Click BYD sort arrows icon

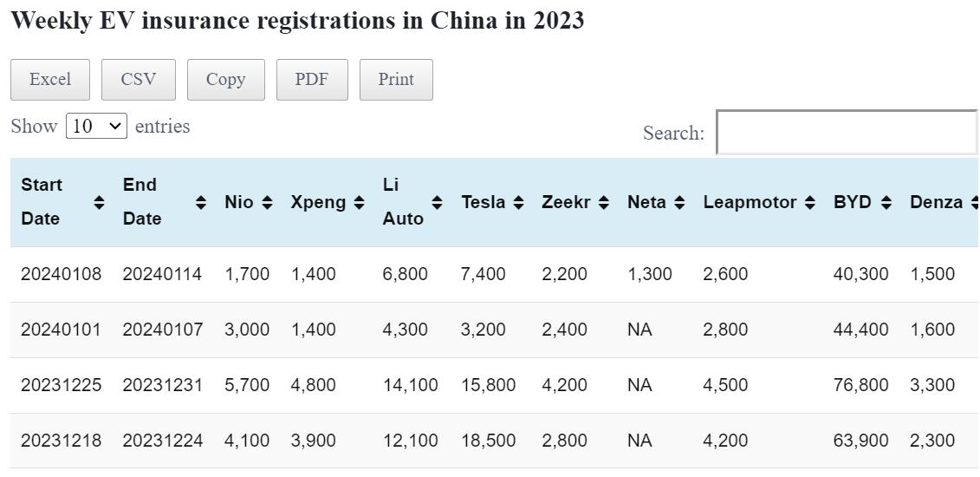(886, 202)
